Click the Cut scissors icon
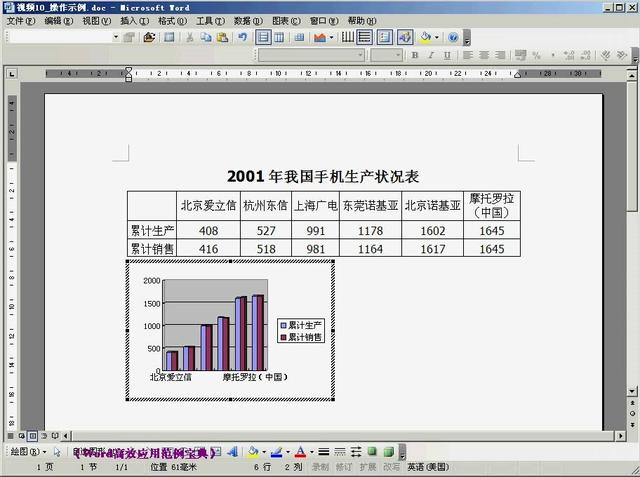Viewport: 640px width, 477px height. [189, 38]
